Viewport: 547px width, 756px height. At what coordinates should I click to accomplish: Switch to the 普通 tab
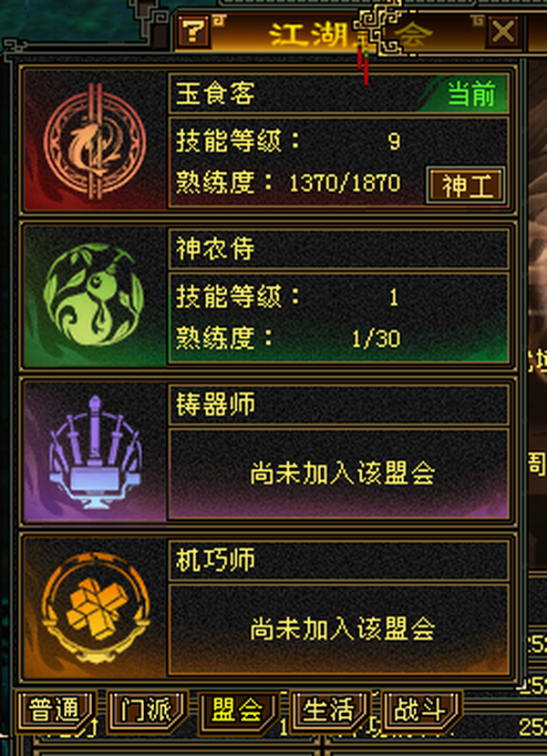(x=54, y=710)
